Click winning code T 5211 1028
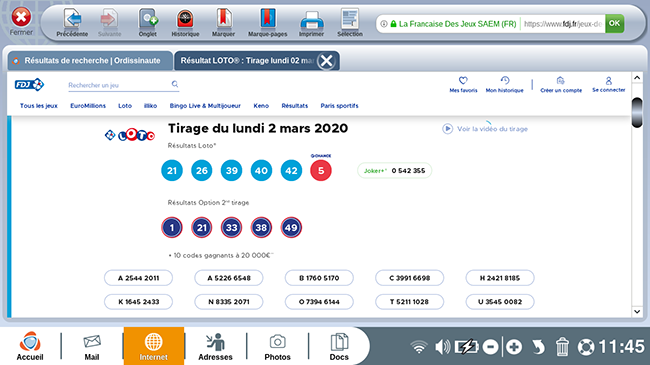Image resolution: width=650 pixels, height=365 pixels. click(x=410, y=302)
